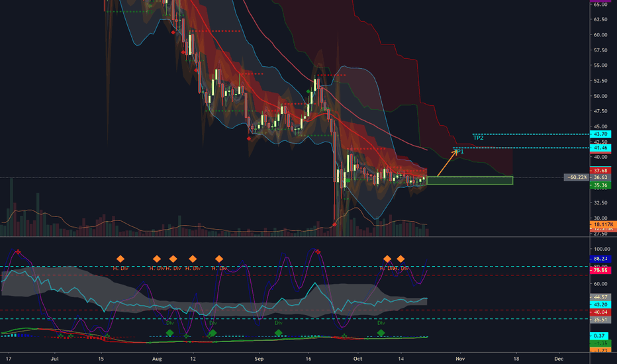Click the pink 75.55 oscillator value

coord(600,270)
